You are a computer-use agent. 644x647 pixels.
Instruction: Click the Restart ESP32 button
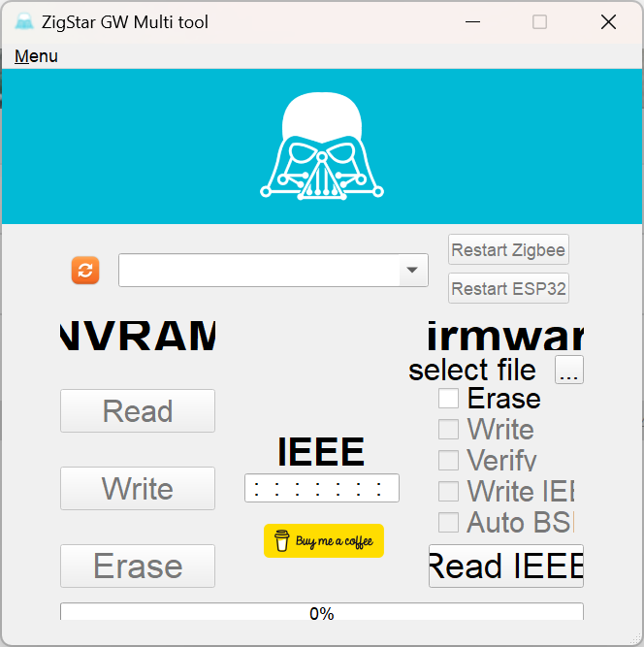tap(508, 288)
